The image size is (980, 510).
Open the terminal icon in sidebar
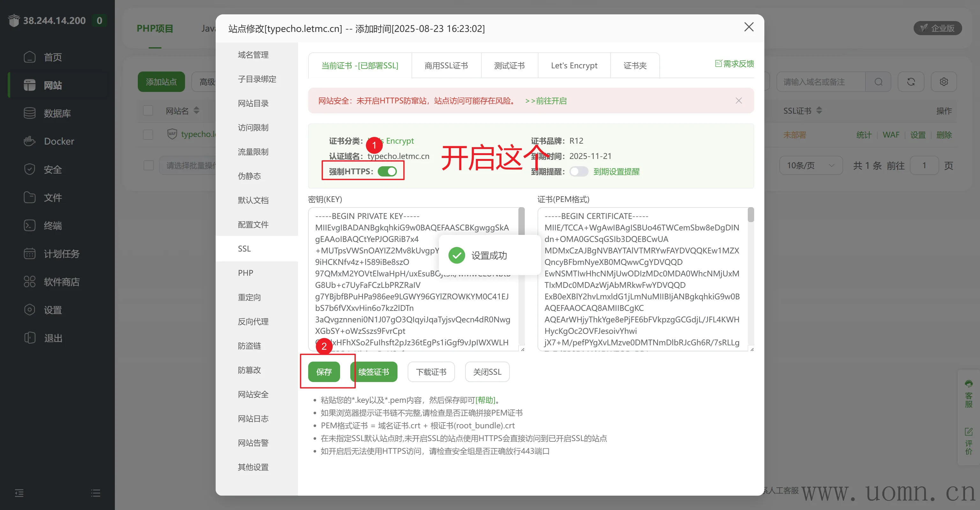click(x=29, y=225)
